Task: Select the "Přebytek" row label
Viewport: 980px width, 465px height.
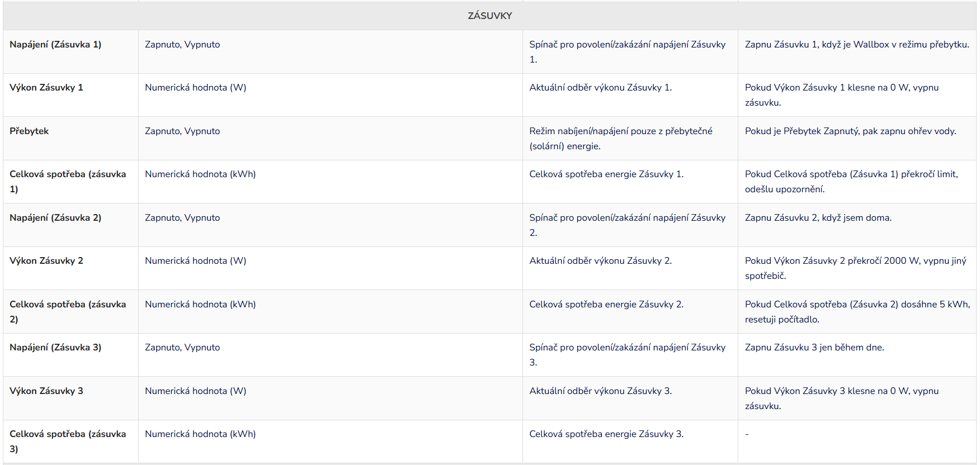Action: (x=29, y=131)
